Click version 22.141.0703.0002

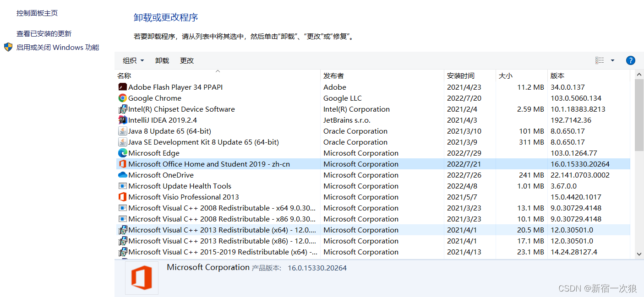tap(580, 175)
